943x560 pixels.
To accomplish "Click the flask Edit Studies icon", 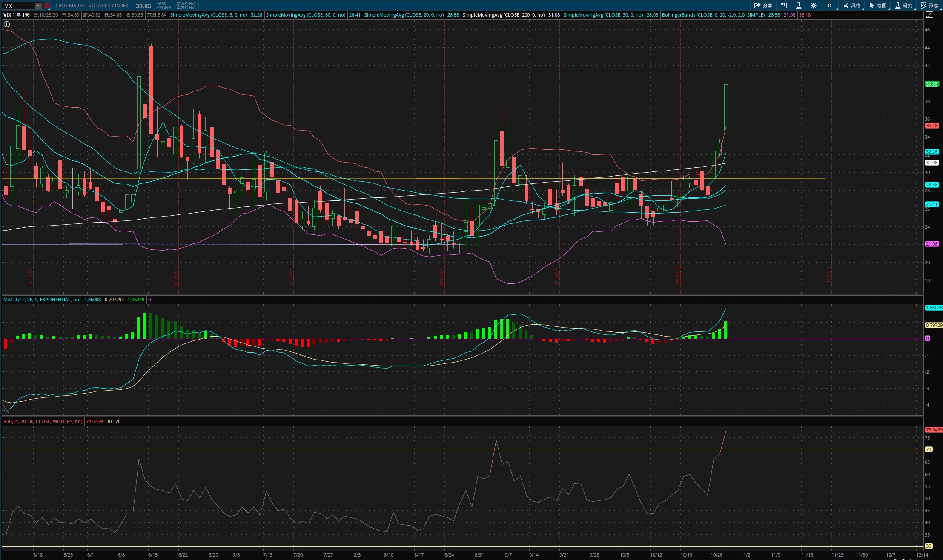I will point(799,6).
